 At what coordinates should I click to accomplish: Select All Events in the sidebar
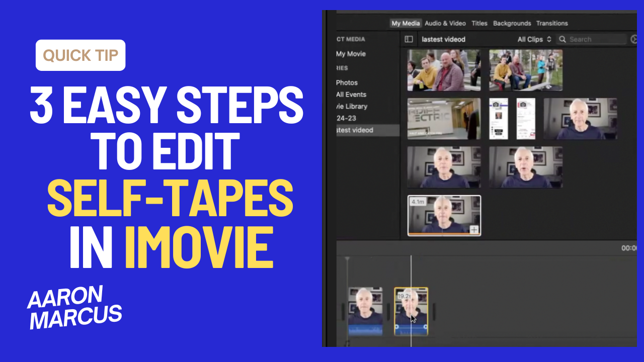click(351, 95)
